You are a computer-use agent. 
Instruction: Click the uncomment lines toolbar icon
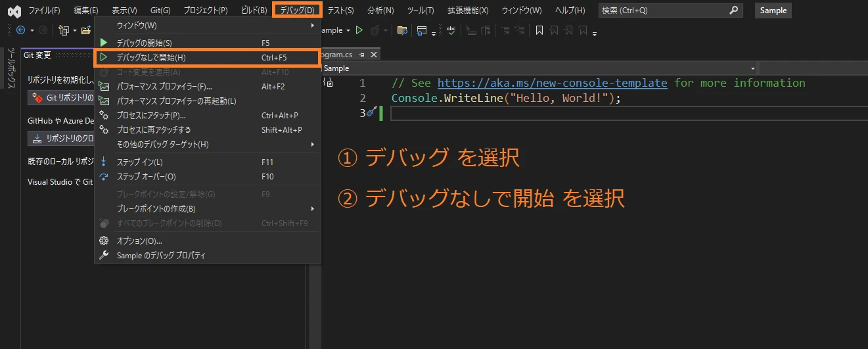[x=520, y=30]
